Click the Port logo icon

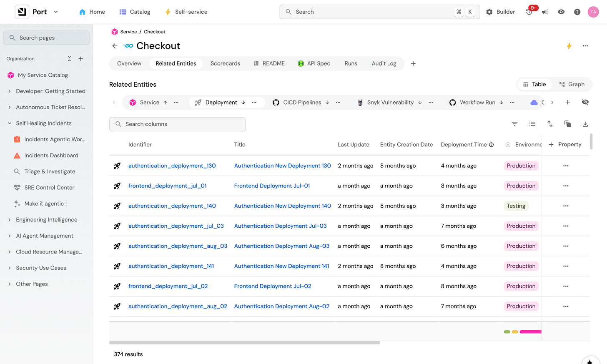(22, 12)
